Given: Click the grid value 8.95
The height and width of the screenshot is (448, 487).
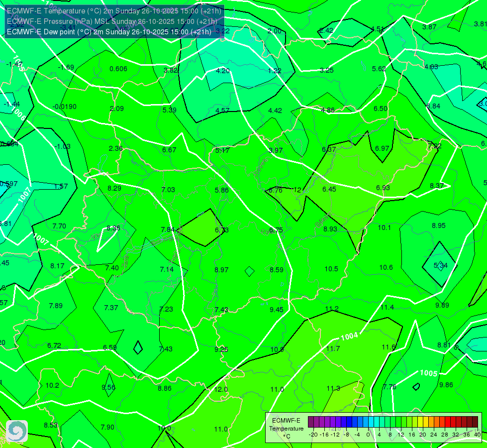Looking at the screenshot, I should (439, 225).
